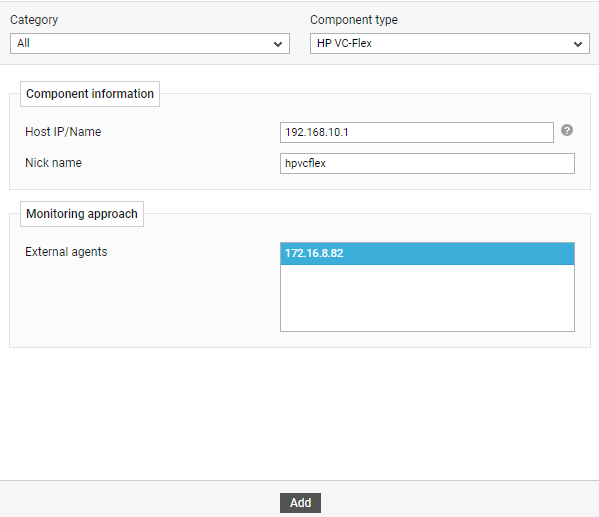Open the Component type dropdown HP VC-Flex
Screen dimensions: 599x517
[x=450, y=44]
